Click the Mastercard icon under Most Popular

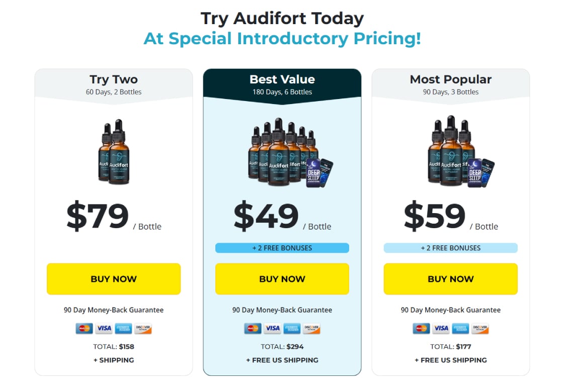pos(420,328)
